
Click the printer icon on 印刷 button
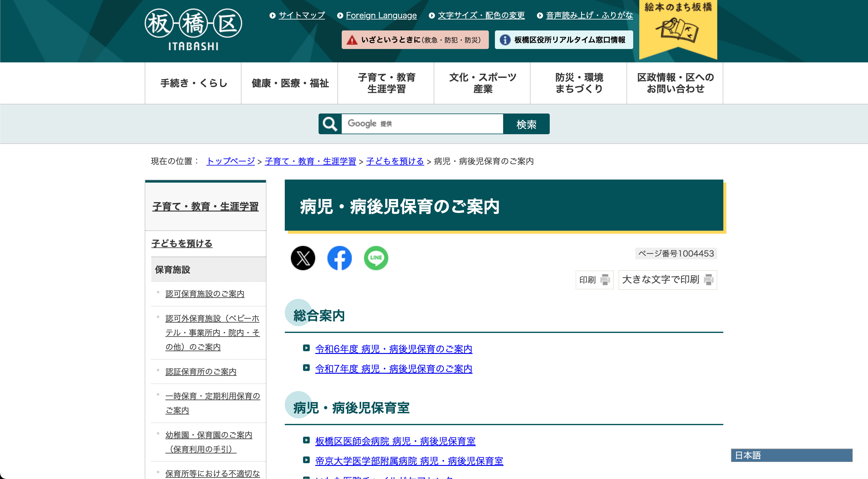(605, 280)
